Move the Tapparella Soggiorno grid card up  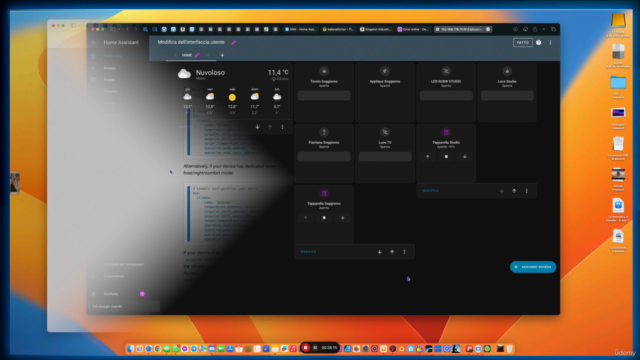tap(392, 252)
